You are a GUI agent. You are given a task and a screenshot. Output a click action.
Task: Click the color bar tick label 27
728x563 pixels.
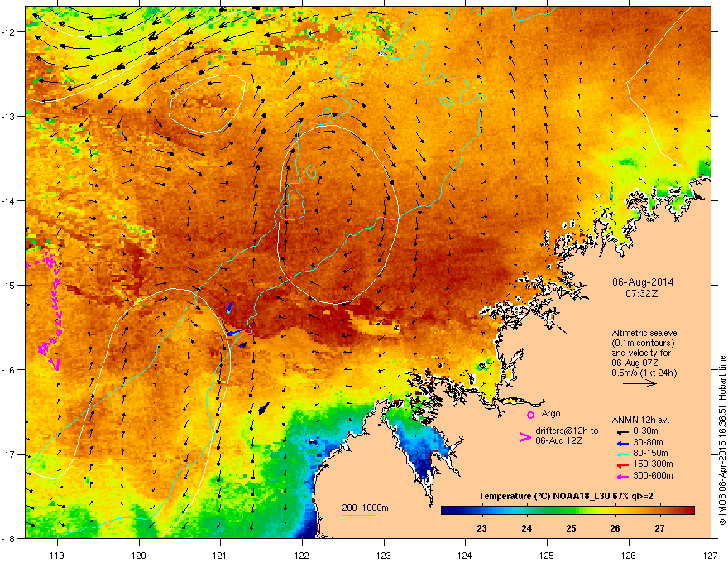pos(660,528)
